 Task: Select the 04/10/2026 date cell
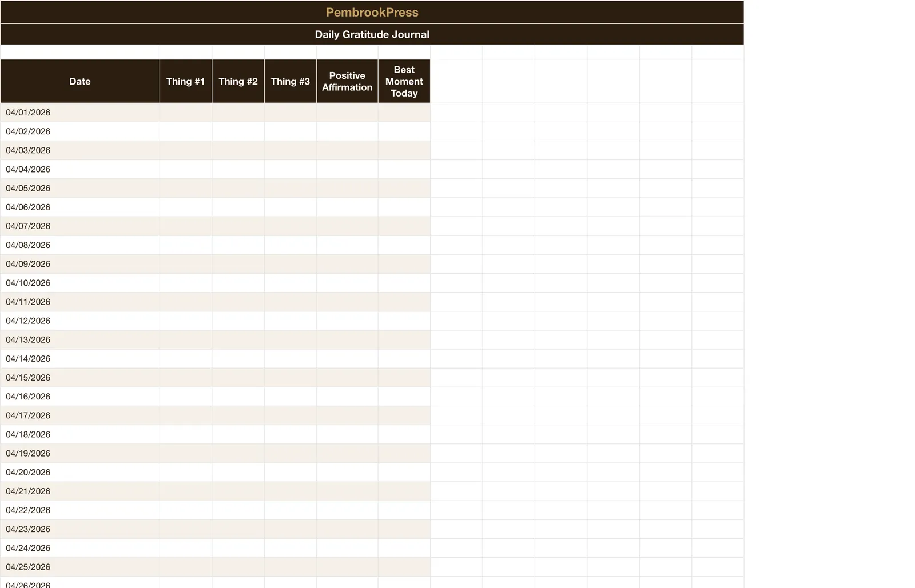[80, 283]
